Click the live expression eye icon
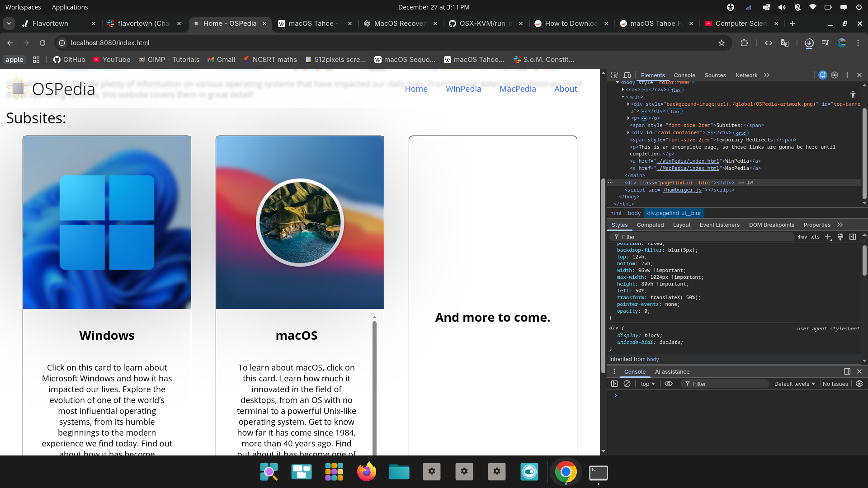The height and width of the screenshot is (488, 868). pyautogui.click(x=669, y=384)
